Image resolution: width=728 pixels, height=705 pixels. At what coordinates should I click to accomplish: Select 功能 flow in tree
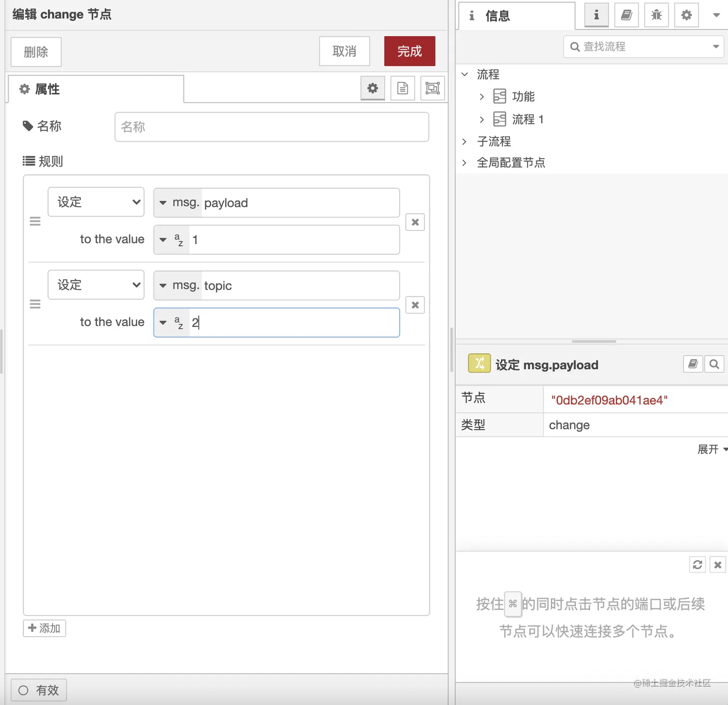[x=523, y=97]
